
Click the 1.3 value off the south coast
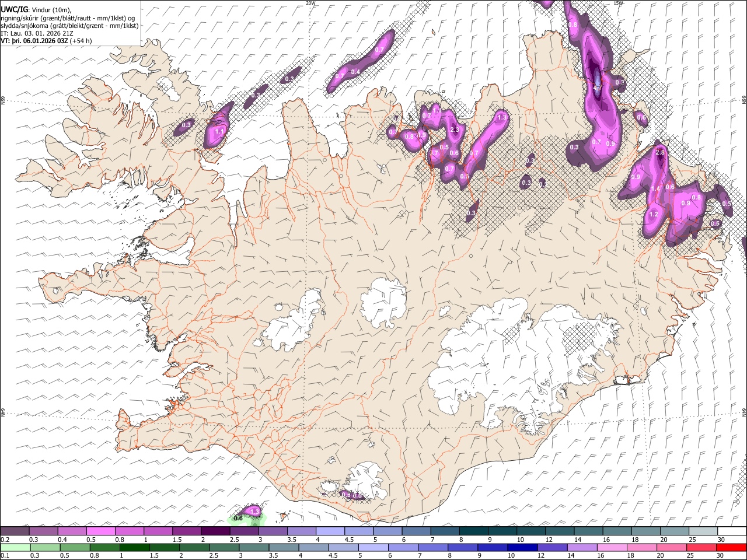point(254,511)
